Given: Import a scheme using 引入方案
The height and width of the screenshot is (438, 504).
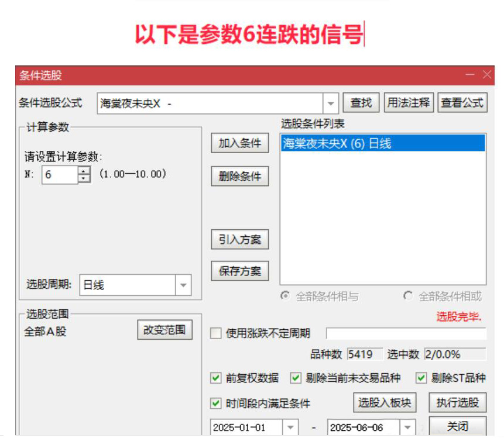Looking at the screenshot, I should pos(239,239).
